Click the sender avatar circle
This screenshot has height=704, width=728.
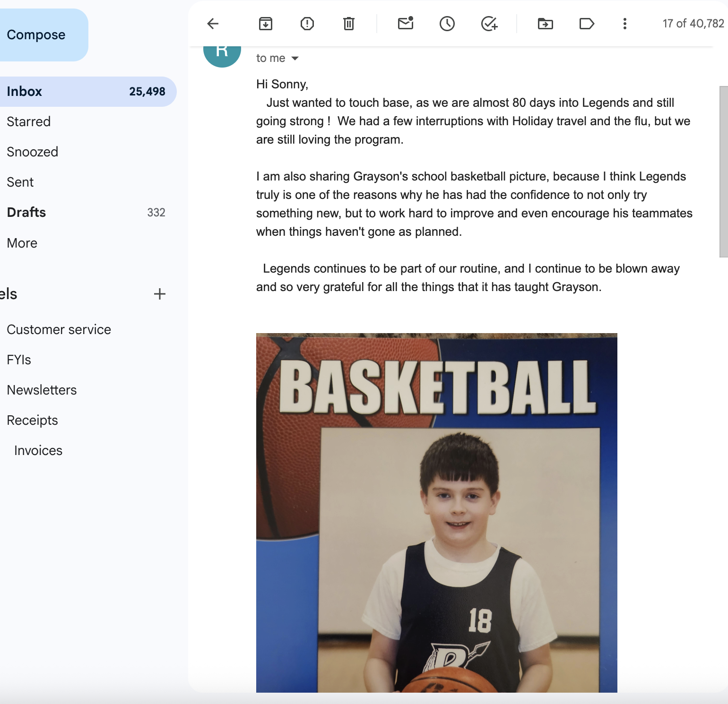tap(222, 56)
